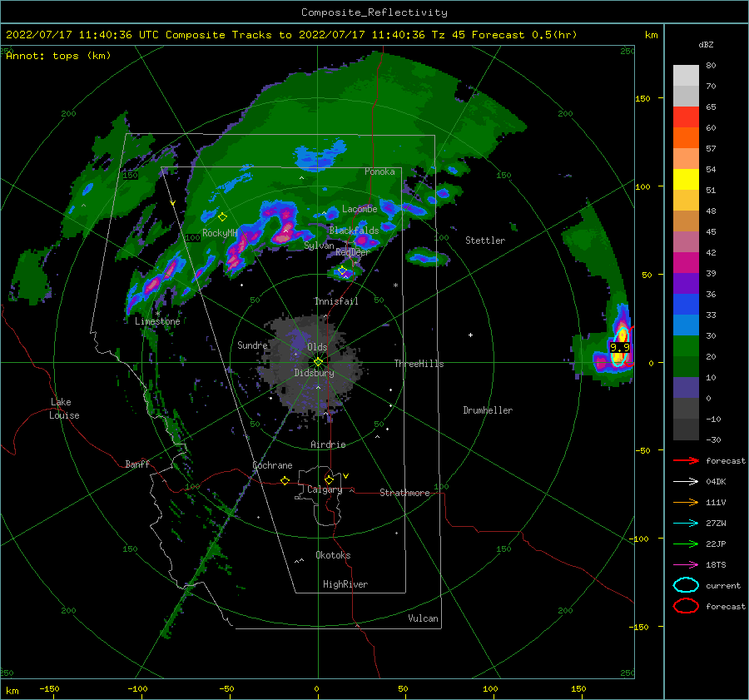Click the asterisk marker above Limestone
The height and width of the screenshot is (700, 749).
pyautogui.click(x=157, y=314)
